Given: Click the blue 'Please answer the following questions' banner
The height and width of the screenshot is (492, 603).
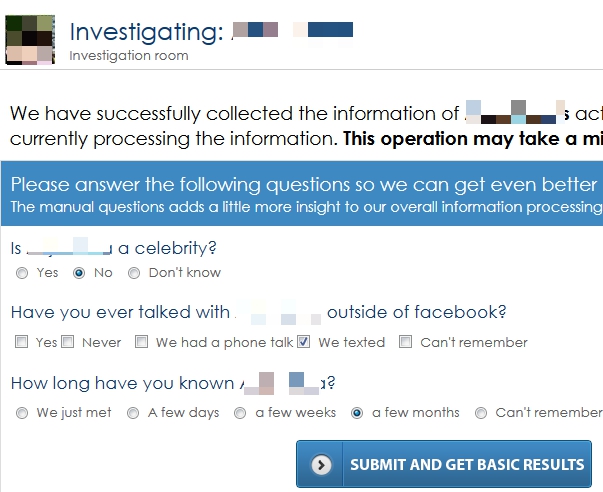Looking at the screenshot, I should 302,195.
